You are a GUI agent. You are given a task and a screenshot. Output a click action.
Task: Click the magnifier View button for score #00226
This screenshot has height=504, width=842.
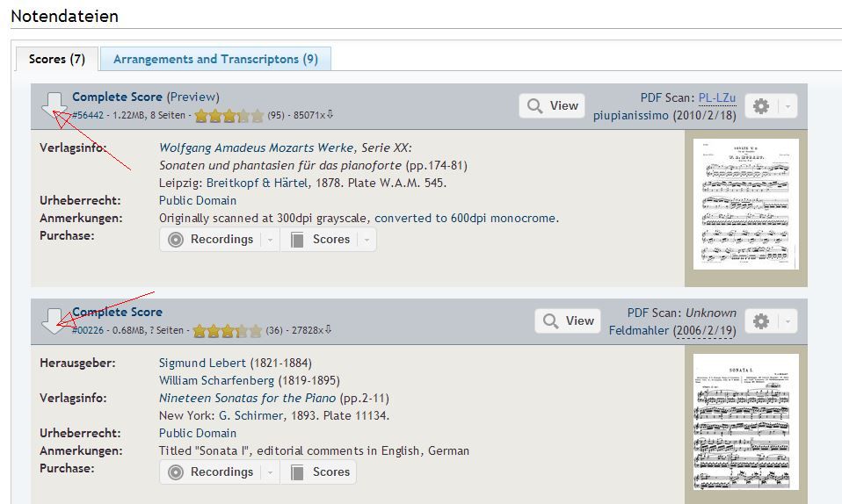568,321
